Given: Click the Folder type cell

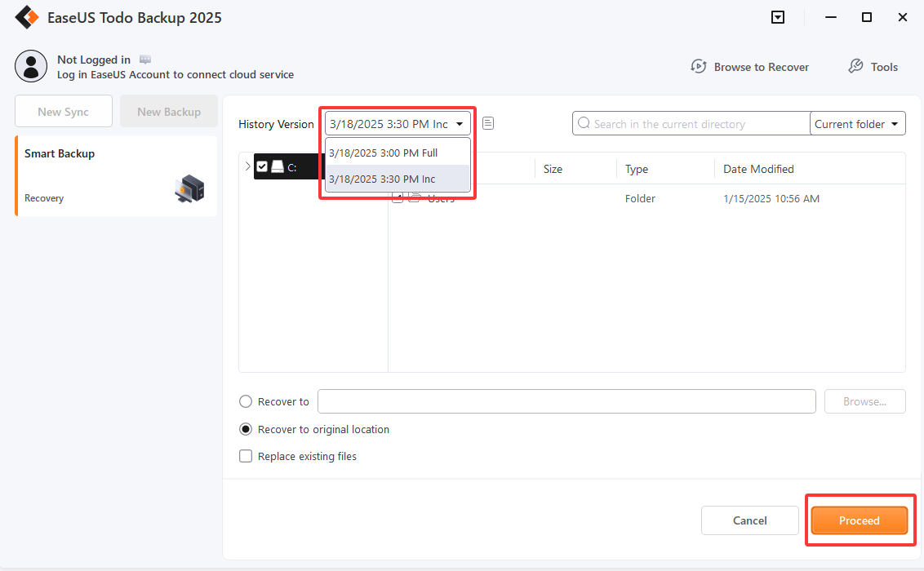Looking at the screenshot, I should point(640,199).
